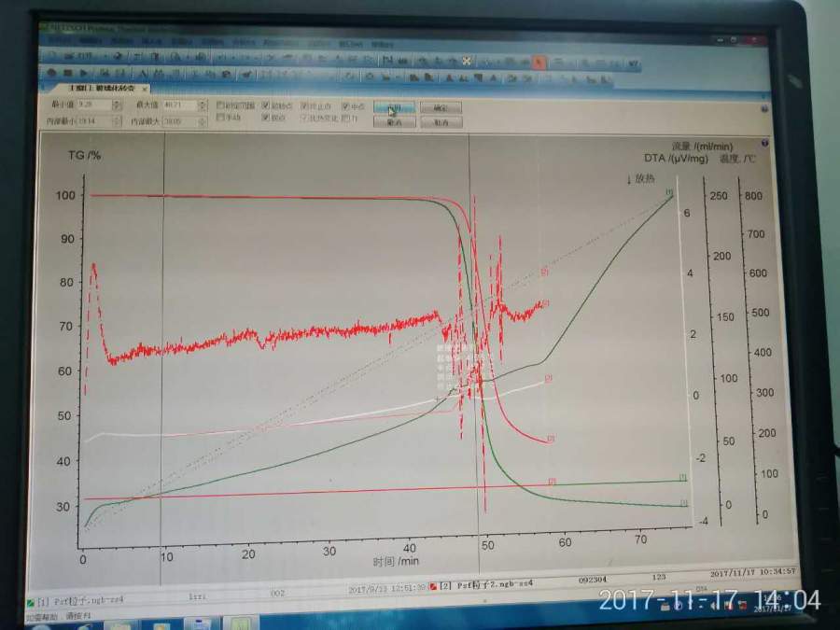Click the [2] label at the end of the red TG curve
This screenshot has width=840, height=630.
(552, 439)
